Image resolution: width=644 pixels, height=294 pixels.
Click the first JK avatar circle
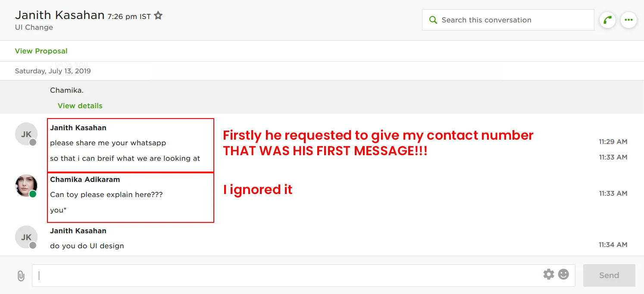pyautogui.click(x=26, y=134)
